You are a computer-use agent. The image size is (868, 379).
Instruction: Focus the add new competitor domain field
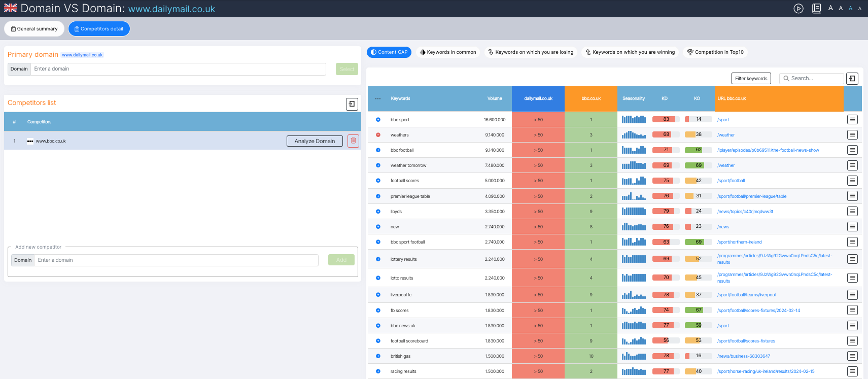click(x=176, y=260)
